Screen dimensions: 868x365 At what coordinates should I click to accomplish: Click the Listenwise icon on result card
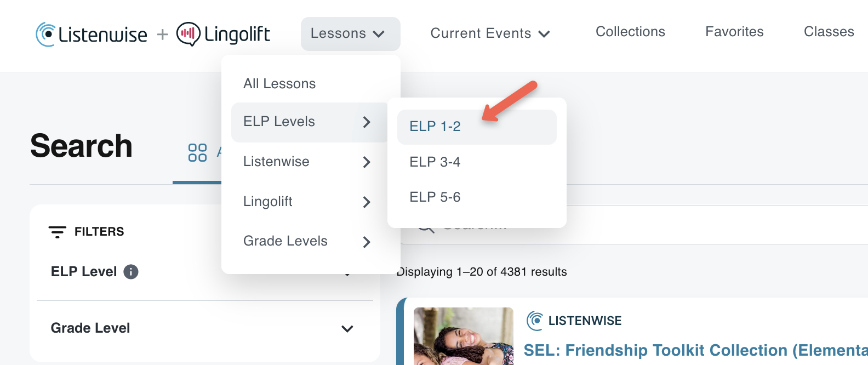(535, 321)
